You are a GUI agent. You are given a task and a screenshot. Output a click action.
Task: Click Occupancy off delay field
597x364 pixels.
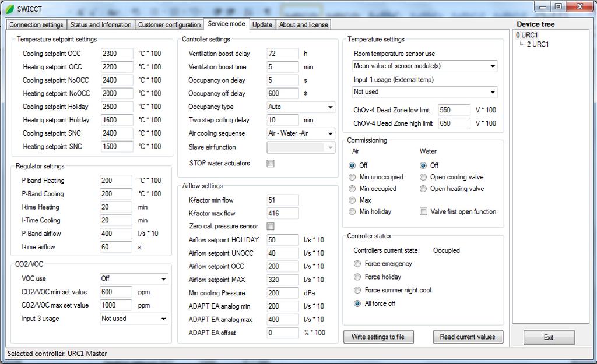[283, 94]
